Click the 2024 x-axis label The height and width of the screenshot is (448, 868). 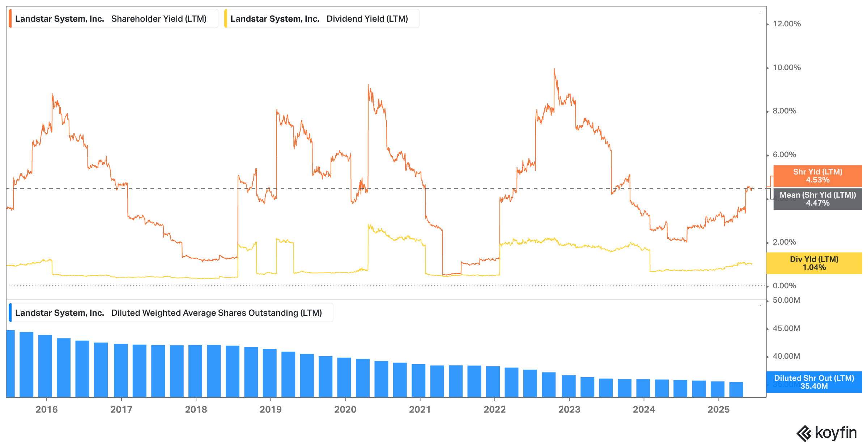[644, 409]
